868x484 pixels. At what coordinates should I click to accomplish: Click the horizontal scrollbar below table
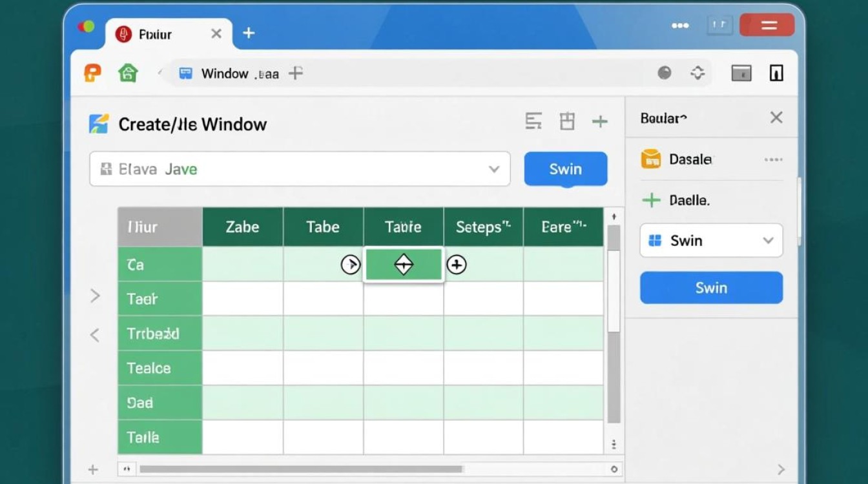pyautogui.click(x=300, y=469)
